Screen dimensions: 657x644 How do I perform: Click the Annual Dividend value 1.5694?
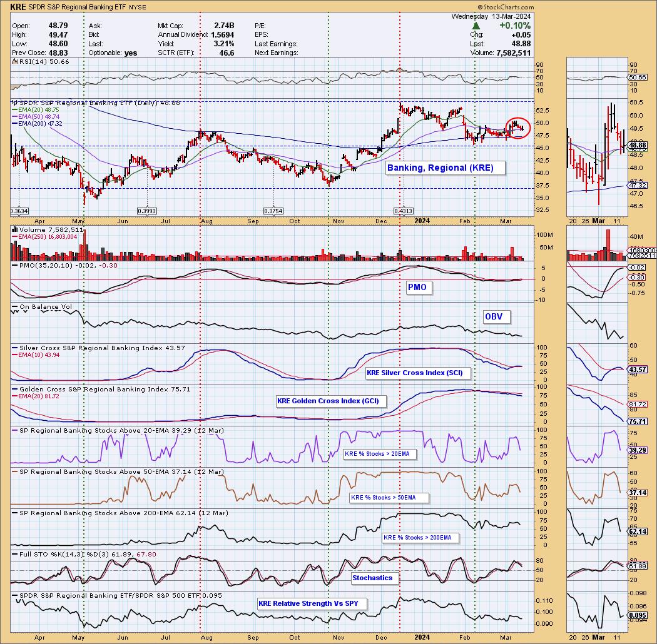(222, 35)
